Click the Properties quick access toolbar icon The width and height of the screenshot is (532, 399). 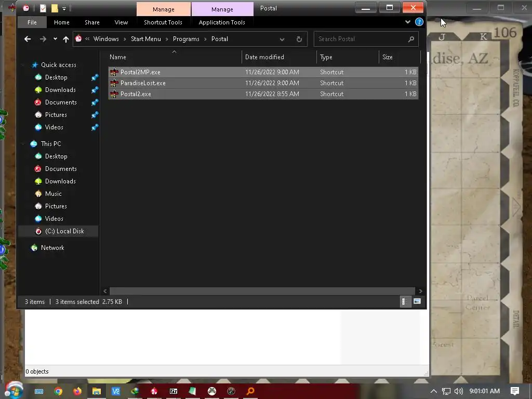pyautogui.click(x=43, y=8)
